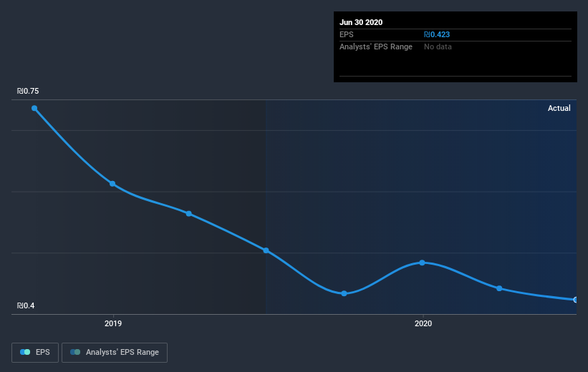Select the last Jun 30 2020 data point

[x=575, y=300]
